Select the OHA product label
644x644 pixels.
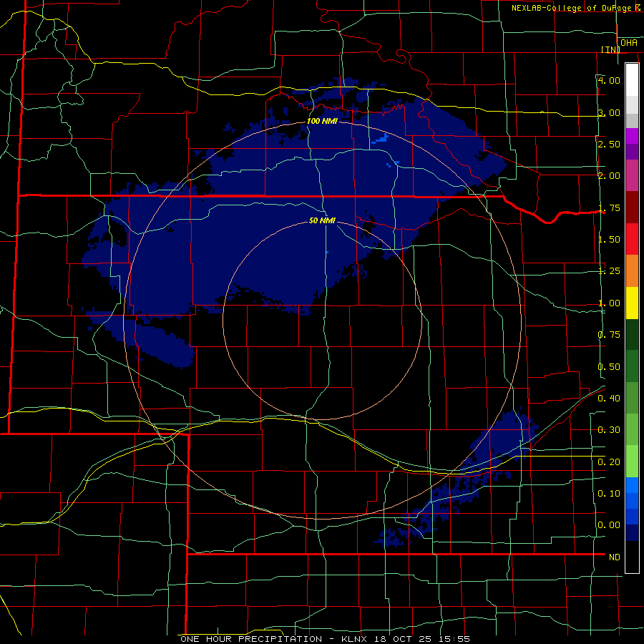[x=629, y=43]
